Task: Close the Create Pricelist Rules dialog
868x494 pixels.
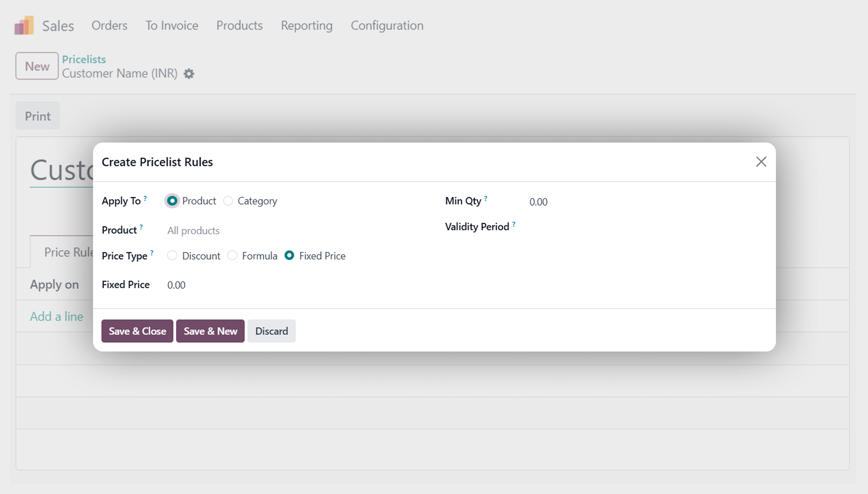Action: coord(761,162)
